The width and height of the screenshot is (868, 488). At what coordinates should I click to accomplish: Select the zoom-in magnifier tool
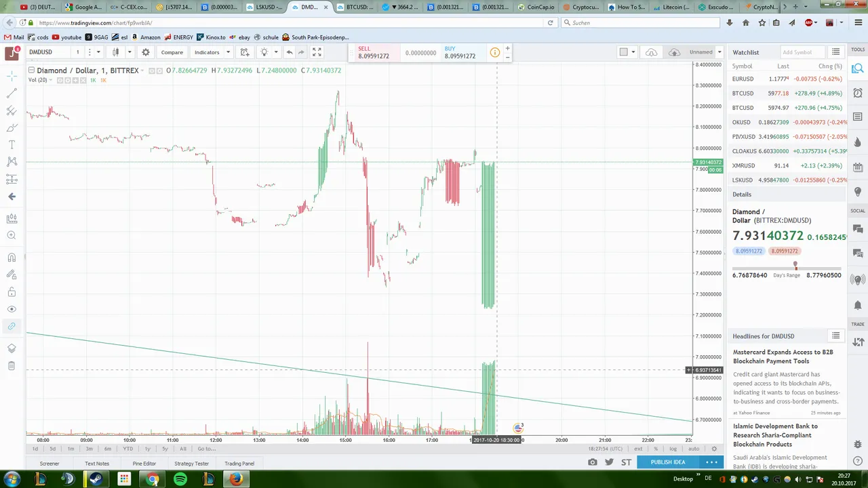(x=12, y=235)
